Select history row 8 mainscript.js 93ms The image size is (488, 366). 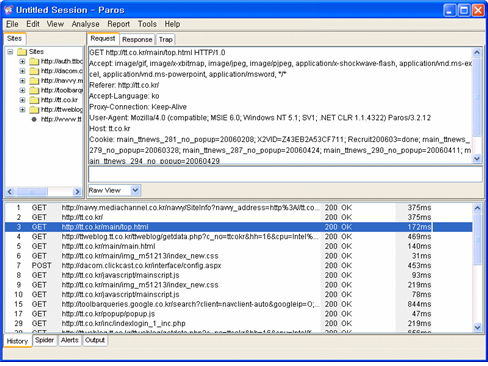[x=238, y=275]
